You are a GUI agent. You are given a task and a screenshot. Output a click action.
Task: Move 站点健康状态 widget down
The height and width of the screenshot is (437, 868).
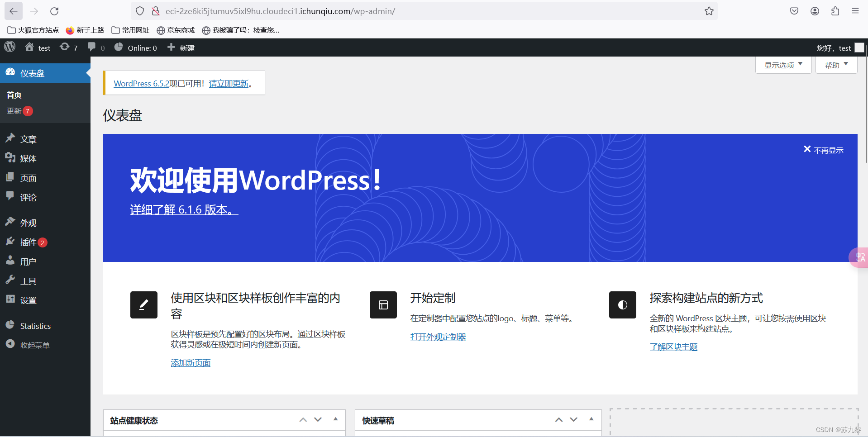pos(318,420)
